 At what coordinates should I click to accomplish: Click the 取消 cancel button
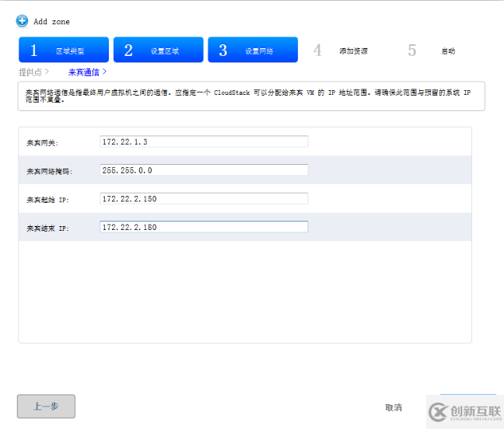[x=394, y=407]
